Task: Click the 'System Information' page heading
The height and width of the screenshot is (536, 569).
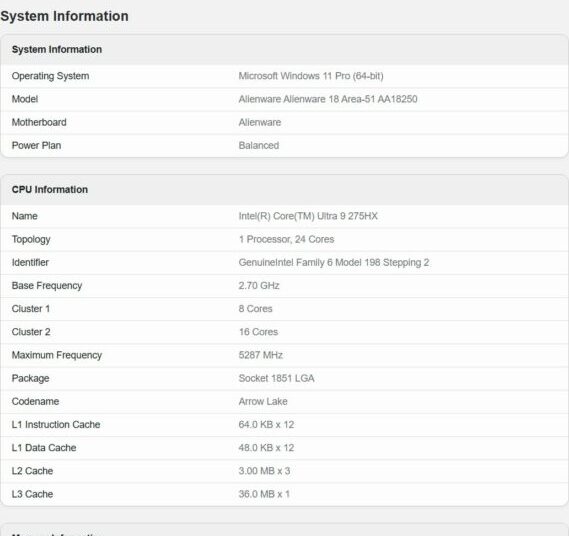Action: point(64,16)
